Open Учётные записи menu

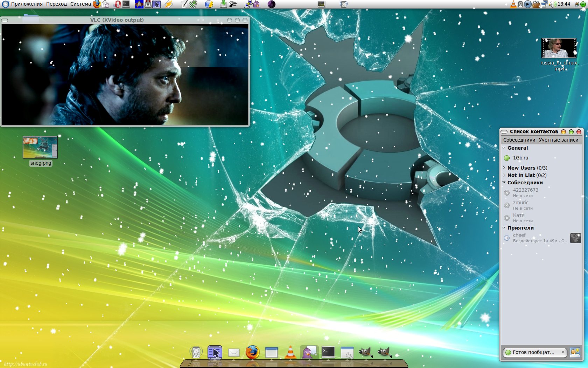click(558, 140)
